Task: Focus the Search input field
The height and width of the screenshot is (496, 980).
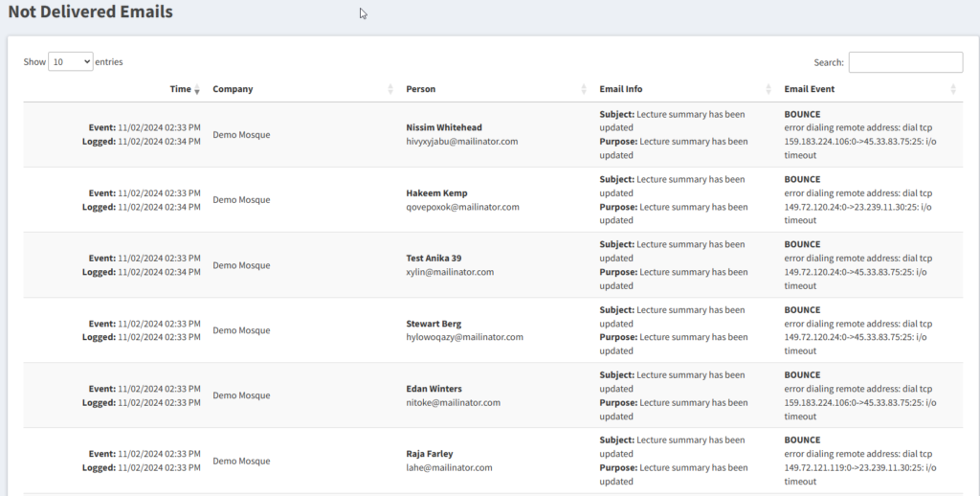Action: click(905, 62)
